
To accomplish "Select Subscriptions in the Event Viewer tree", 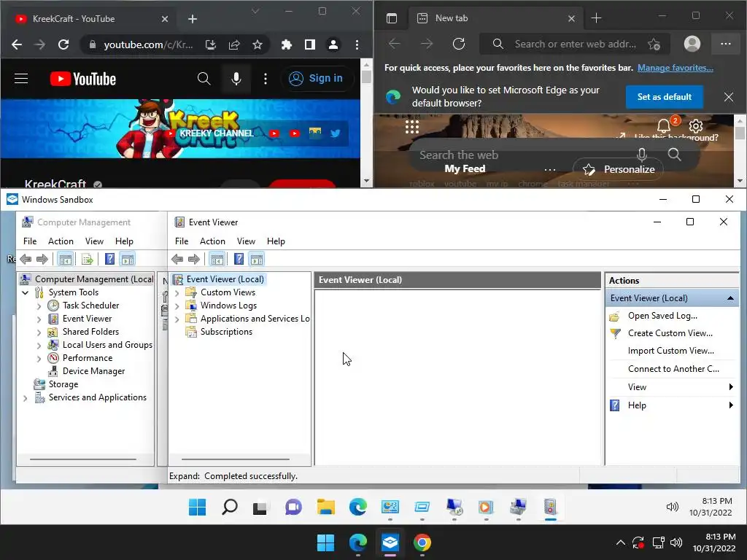I will click(x=226, y=332).
